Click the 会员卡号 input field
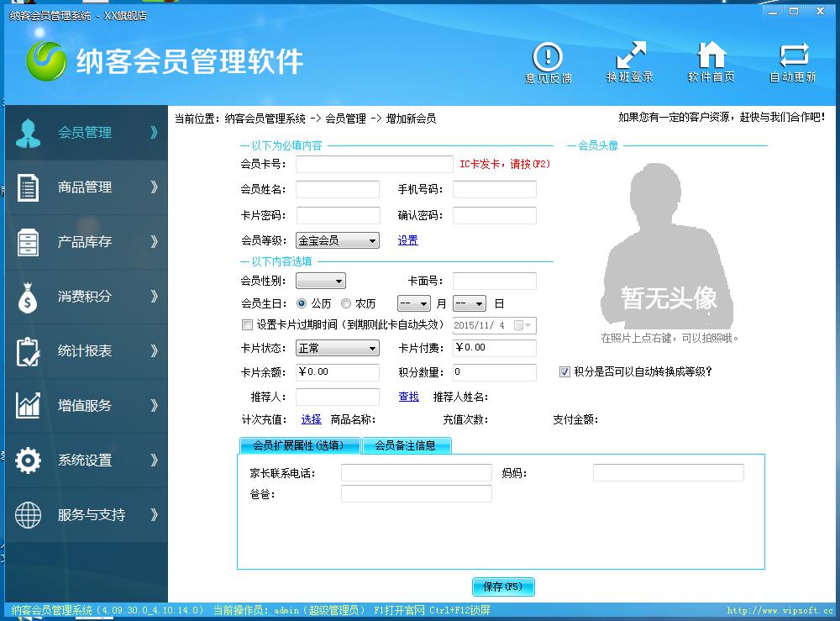The image size is (840, 621). tap(375, 165)
